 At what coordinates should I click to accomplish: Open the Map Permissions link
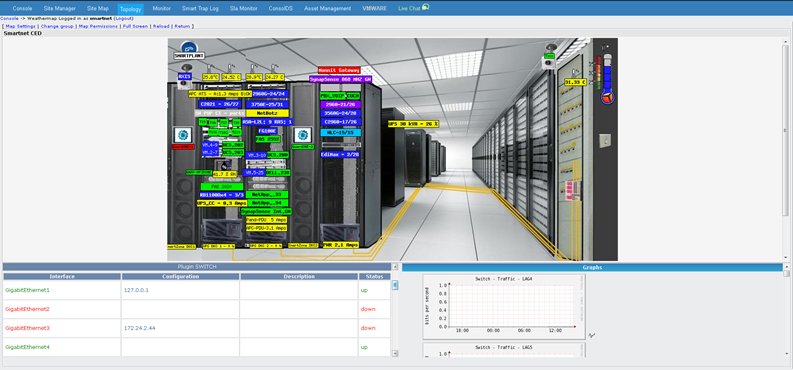98,26
